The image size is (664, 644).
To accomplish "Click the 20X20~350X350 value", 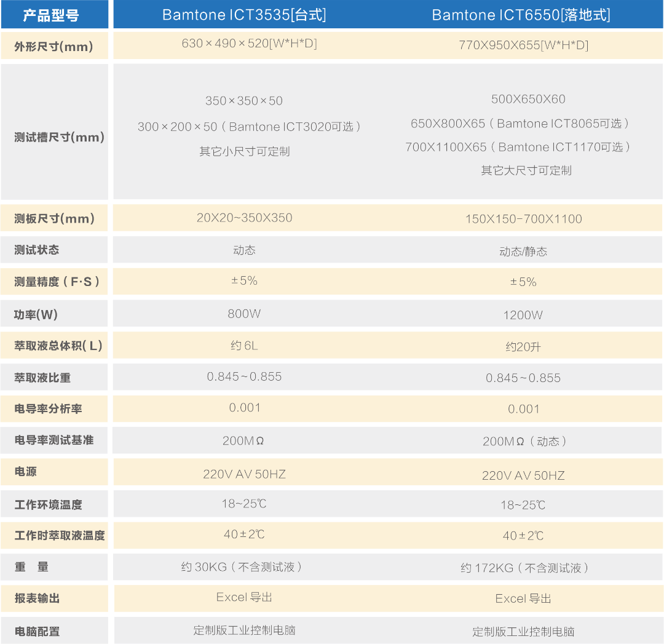I will [244, 218].
